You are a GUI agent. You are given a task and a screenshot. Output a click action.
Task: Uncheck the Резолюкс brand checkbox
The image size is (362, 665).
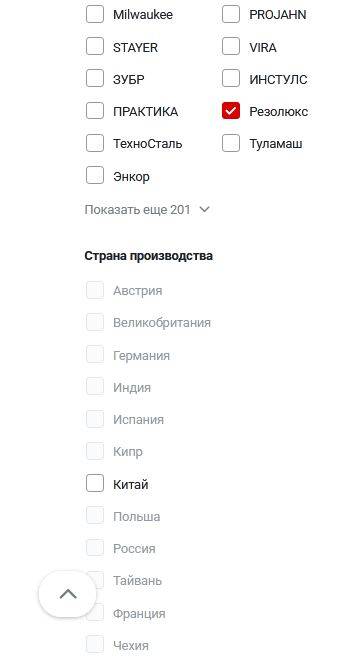(231, 111)
